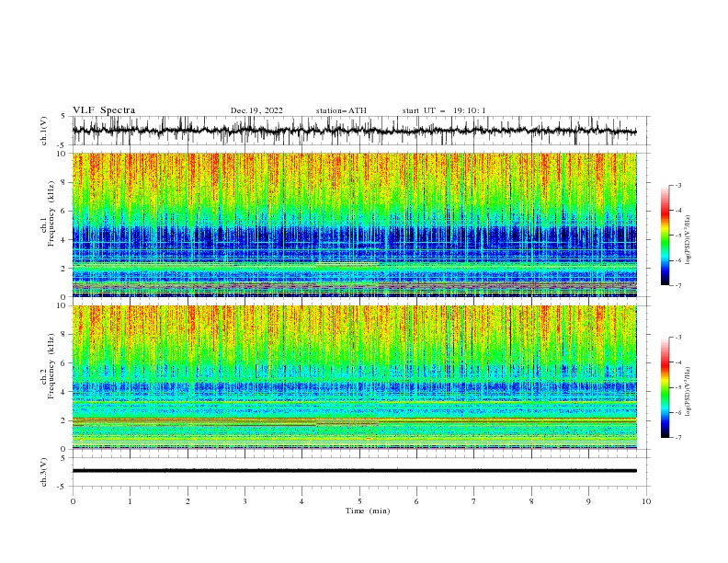Click the ch.2 spectrogram color bar

665,387
